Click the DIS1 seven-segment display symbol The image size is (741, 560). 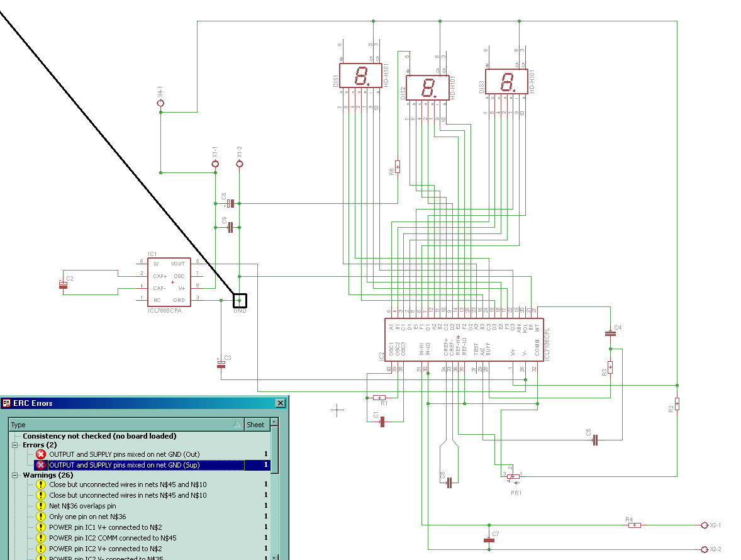tap(360, 76)
